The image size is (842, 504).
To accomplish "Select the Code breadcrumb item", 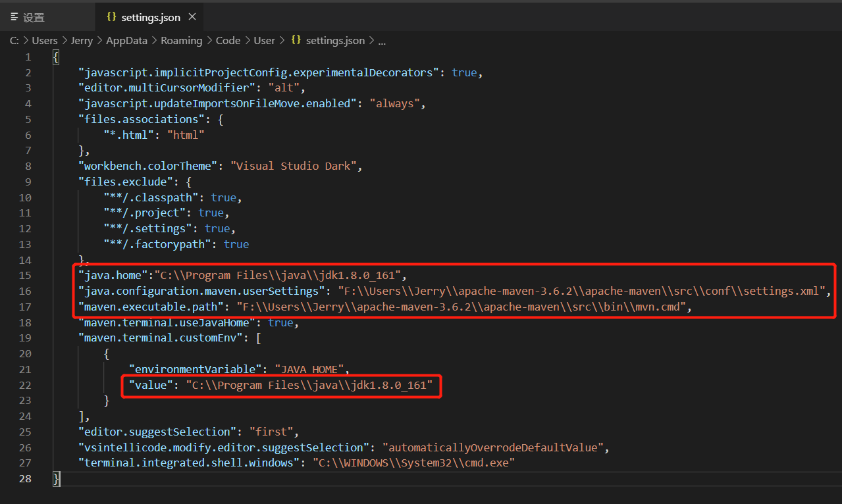I will click(x=228, y=40).
